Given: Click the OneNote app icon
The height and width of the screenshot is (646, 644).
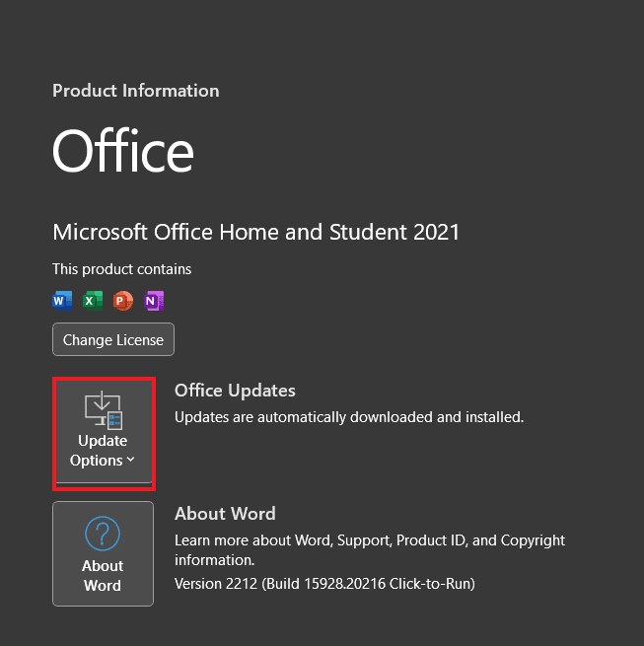Looking at the screenshot, I should 153,300.
